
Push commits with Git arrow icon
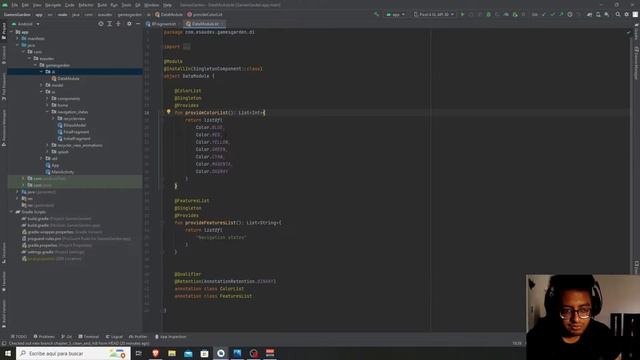[561, 14]
